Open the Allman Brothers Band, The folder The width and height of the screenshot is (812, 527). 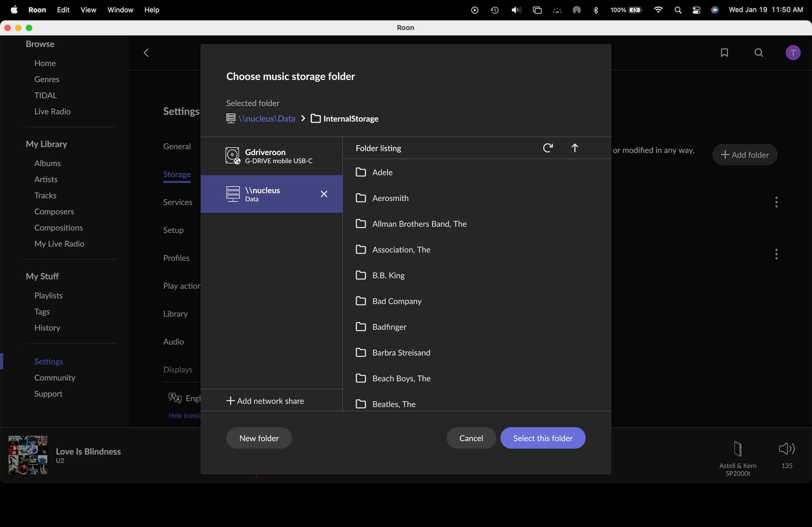pyautogui.click(x=477, y=224)
